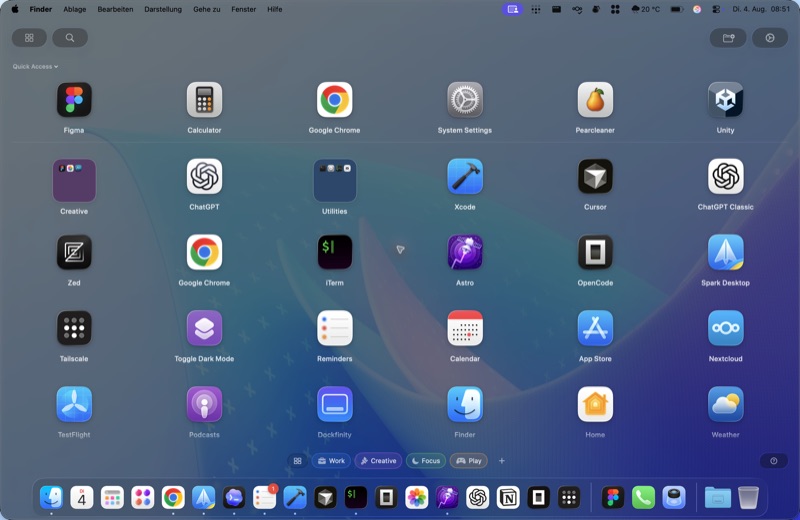Open Spark Desktop in the grid
Viewport: 800px width, 520px height.
726,252
